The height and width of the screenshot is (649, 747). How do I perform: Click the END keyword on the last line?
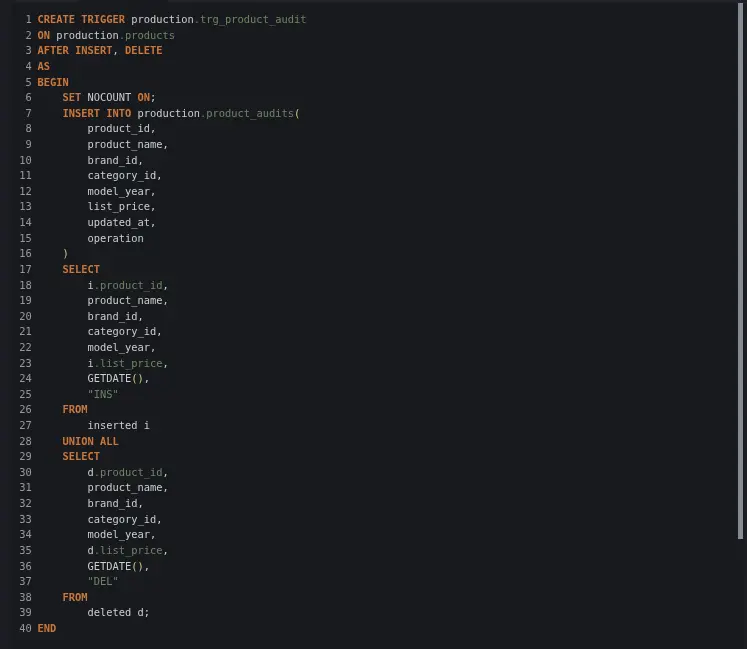click(47, 628)
